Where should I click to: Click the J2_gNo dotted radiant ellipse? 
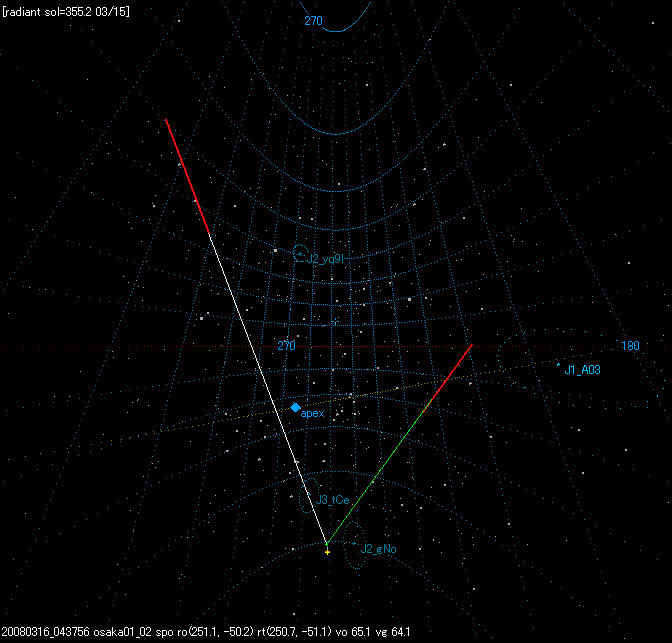point(354,545)
